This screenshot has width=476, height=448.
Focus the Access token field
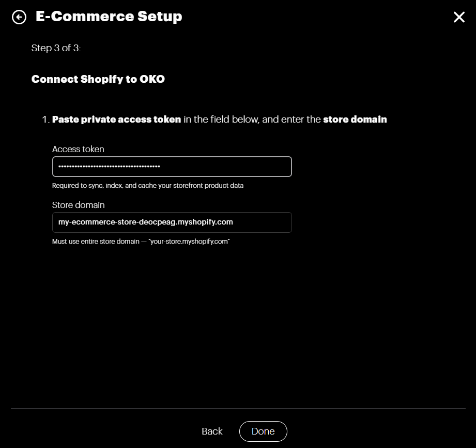click(x=172, y=167)
